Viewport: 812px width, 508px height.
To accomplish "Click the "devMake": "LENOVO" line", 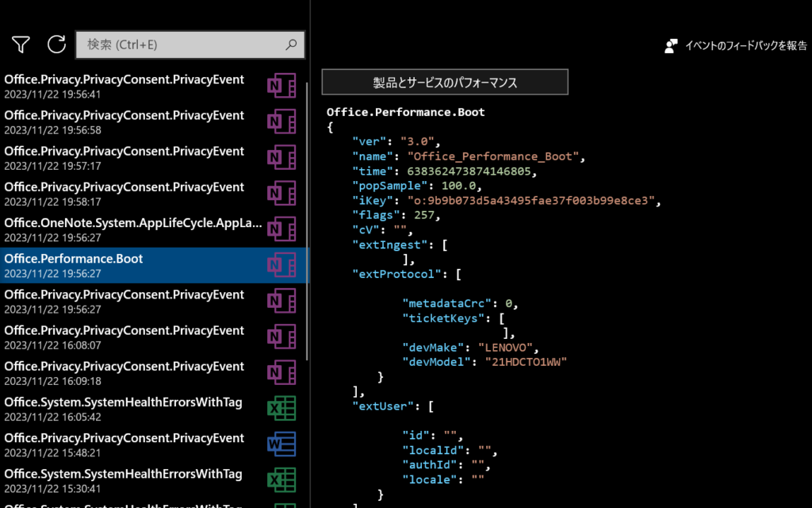I will click(x=470, y=348).
